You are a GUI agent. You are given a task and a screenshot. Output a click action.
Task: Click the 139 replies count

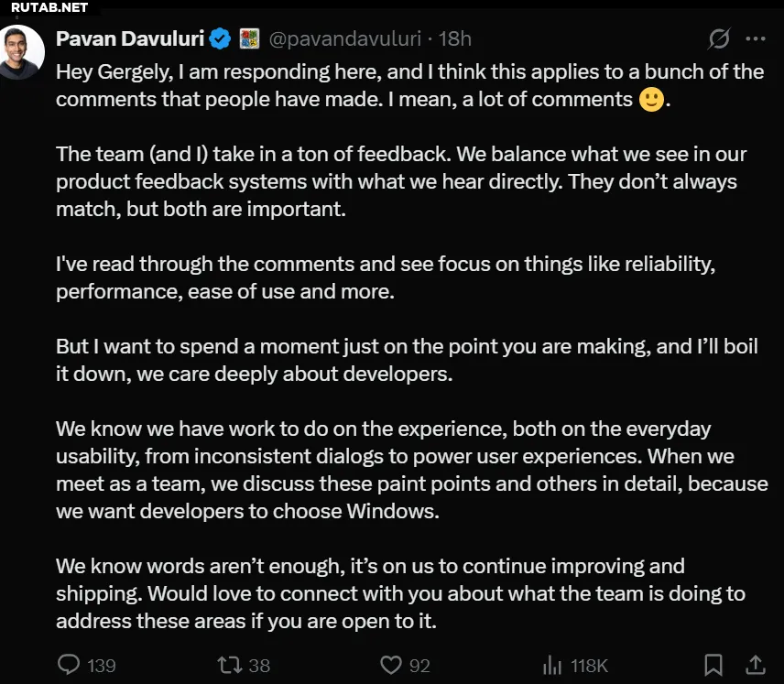click(x=101, y=665)
